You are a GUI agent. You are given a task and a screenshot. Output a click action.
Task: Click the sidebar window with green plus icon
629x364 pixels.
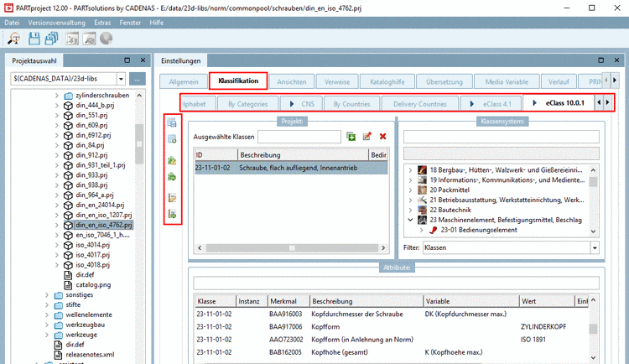tap(172, 139)
